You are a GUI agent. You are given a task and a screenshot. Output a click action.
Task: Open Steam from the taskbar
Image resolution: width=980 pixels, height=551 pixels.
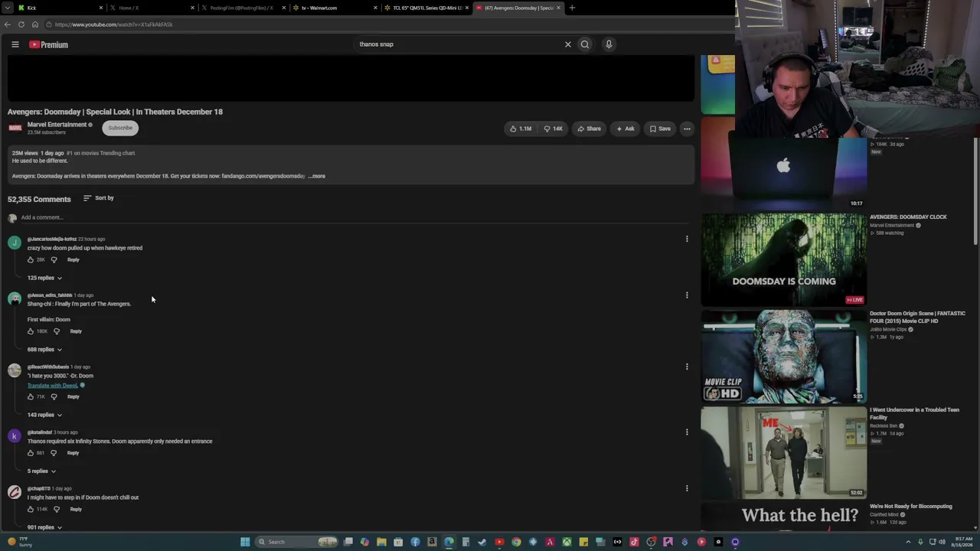tap(482, 542)
